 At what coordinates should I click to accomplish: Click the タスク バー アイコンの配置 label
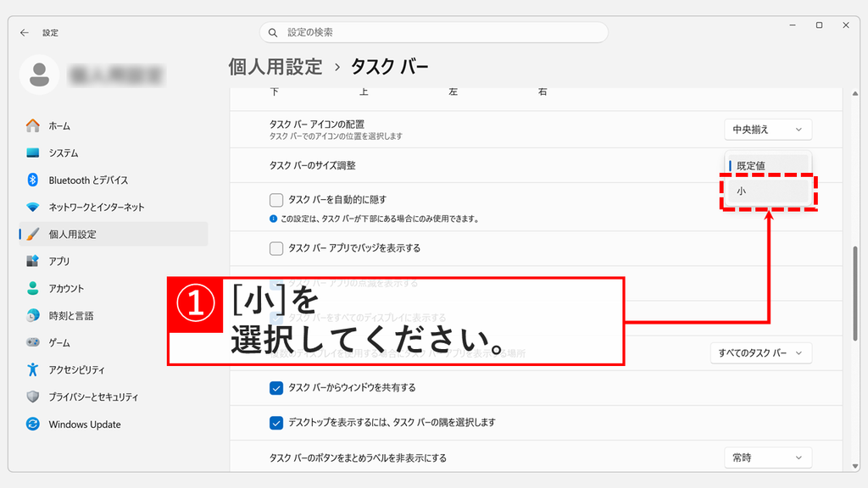(317, 124)
